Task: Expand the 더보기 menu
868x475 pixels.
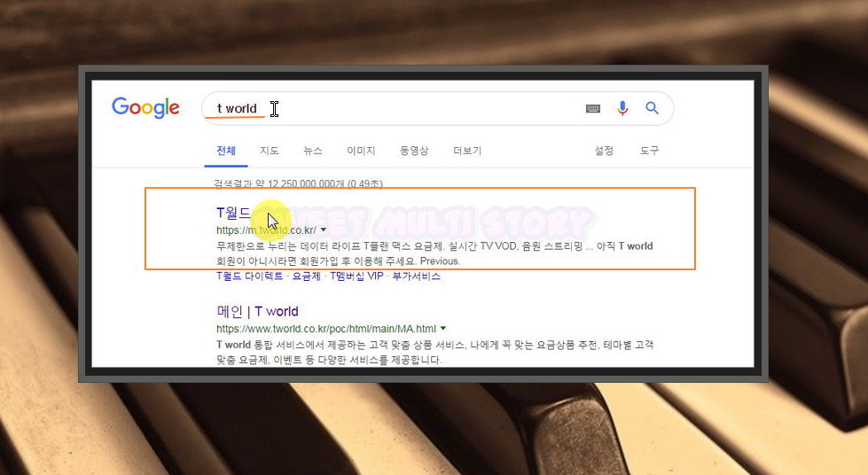Action: point(467,151)
